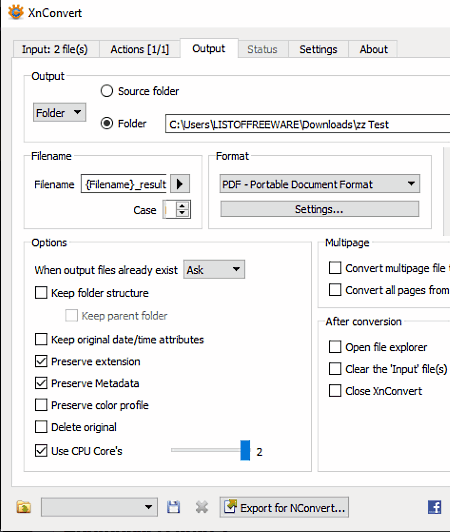Click the XnConvert app logo icon
The height and width of the screenshot is (532, 450).
pyautogui.click(x=15, y=12)
